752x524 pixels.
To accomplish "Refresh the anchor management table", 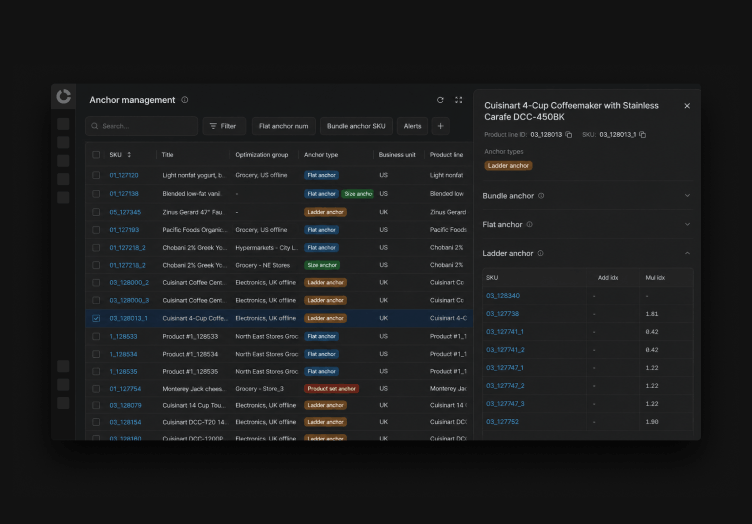I will pyautogui.click(x=440, y=100).
